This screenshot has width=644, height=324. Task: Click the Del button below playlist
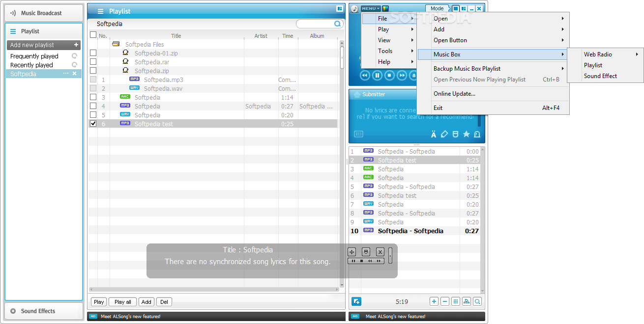pos(164,302)
